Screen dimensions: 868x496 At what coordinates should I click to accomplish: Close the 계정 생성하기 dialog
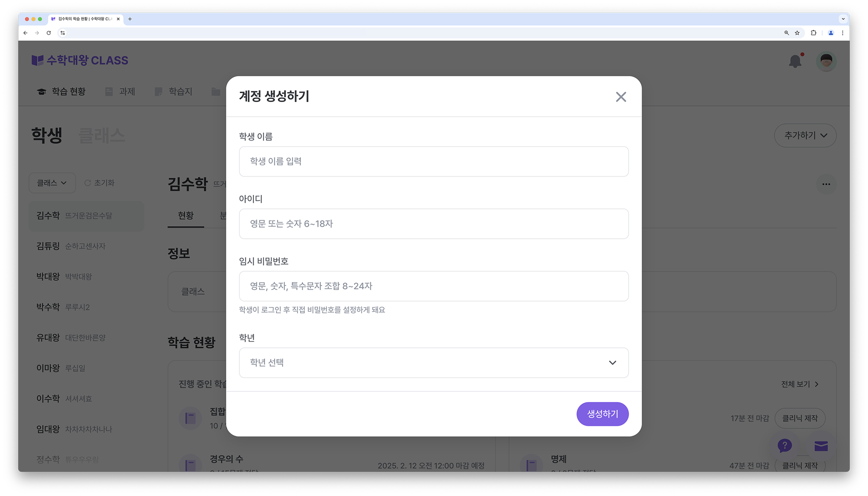click(621, 97)
